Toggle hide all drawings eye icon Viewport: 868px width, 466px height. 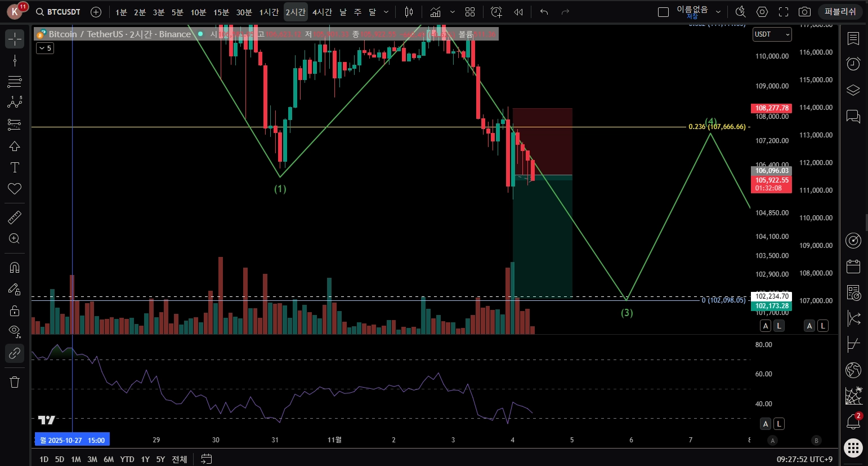pyautogui.click(x=15, y=332)
